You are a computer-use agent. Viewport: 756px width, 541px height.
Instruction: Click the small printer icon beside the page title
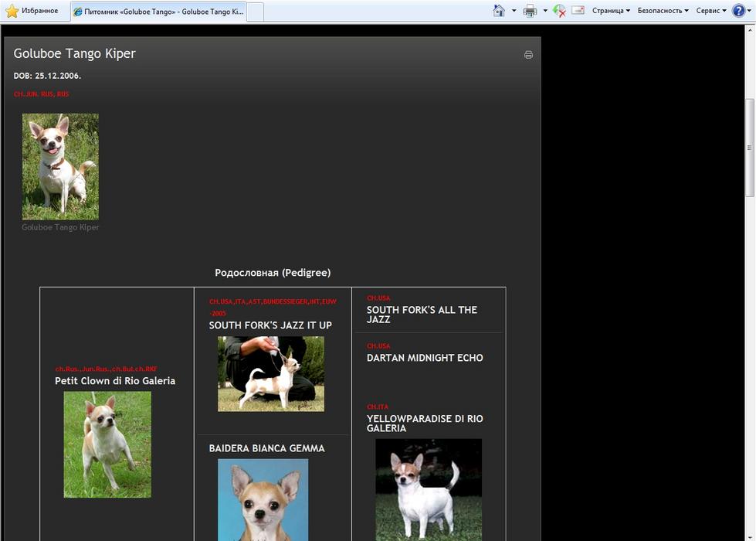[x=528, y=55]
